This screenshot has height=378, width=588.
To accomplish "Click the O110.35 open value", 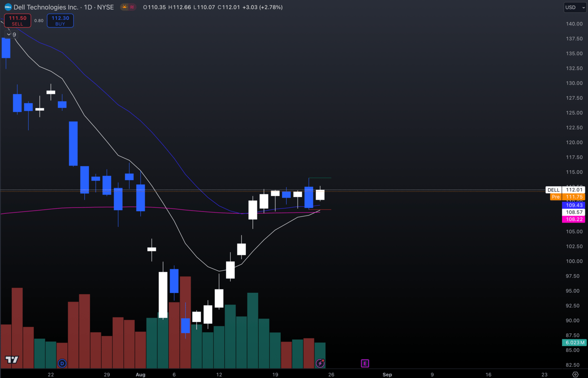I will click(154, 7).
